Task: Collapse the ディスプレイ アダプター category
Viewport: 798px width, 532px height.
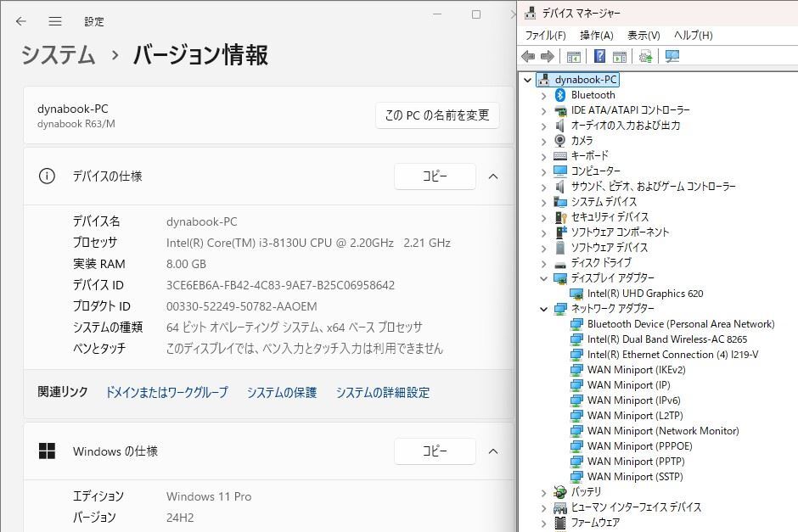Action: (x=544, y=277)
